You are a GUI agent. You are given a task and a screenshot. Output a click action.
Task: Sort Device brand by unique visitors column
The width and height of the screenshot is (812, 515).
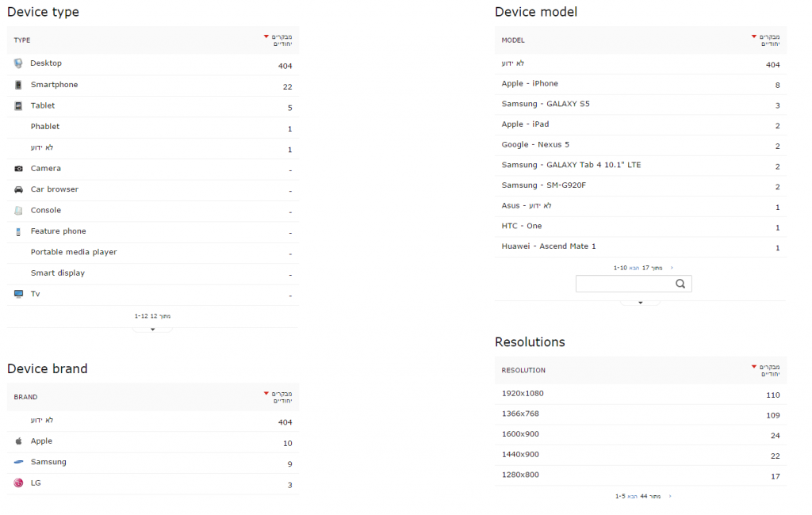278,398
